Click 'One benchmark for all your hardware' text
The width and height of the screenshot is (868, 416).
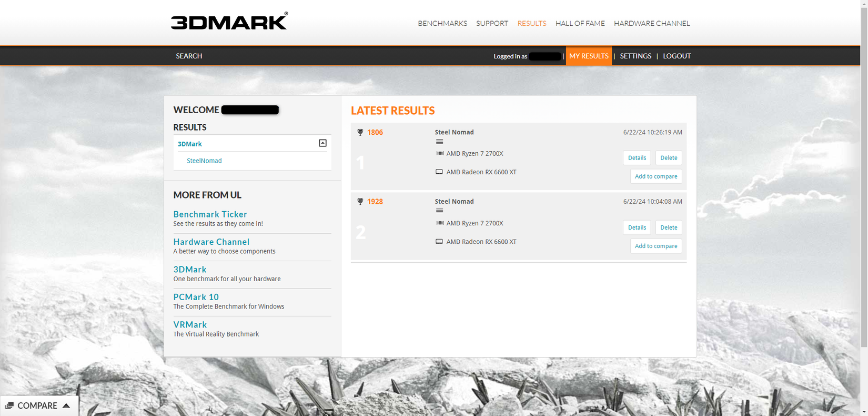click(x=227, y=279)
